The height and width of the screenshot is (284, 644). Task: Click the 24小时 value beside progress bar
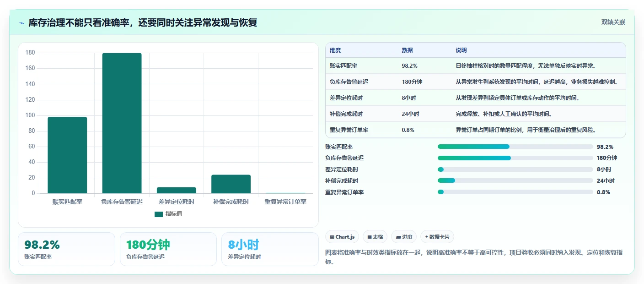point(606,181)
